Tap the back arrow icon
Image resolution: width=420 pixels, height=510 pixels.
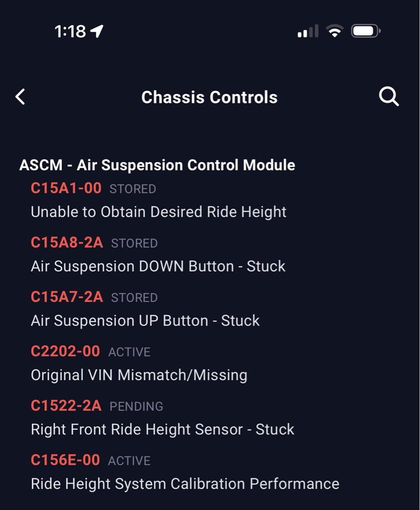[x=20, y=97]
